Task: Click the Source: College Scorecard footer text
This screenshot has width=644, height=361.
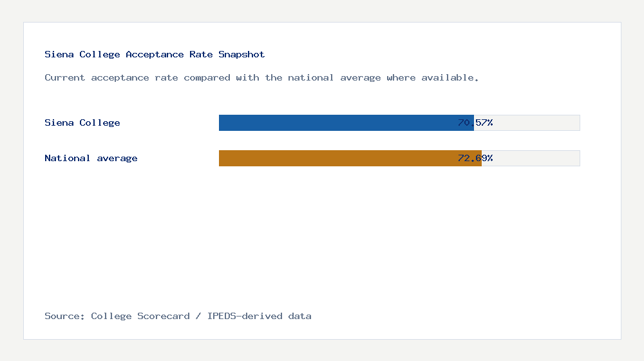Action: pyautogui.click(x=178, y=316)
